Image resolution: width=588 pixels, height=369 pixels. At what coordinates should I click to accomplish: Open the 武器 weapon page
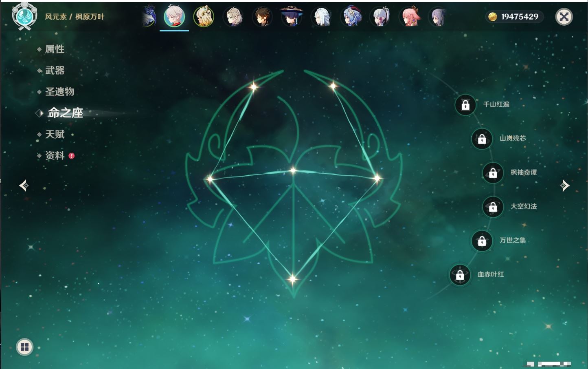click(55, 71)
